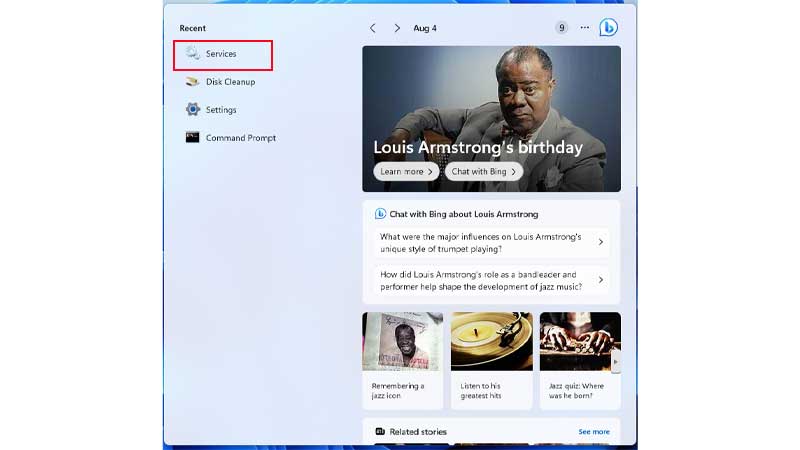The image size is (800, 450).
Task: Click the Learn more button
Action: (406, 171)
